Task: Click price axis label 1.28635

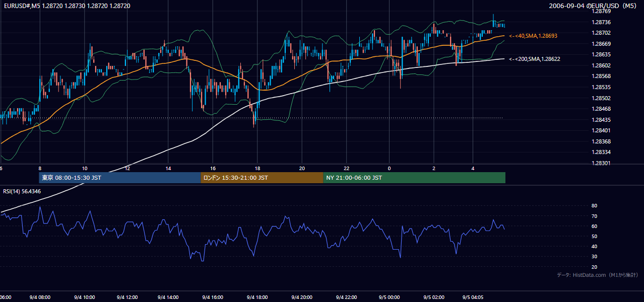Action: [x=601, y=54]
